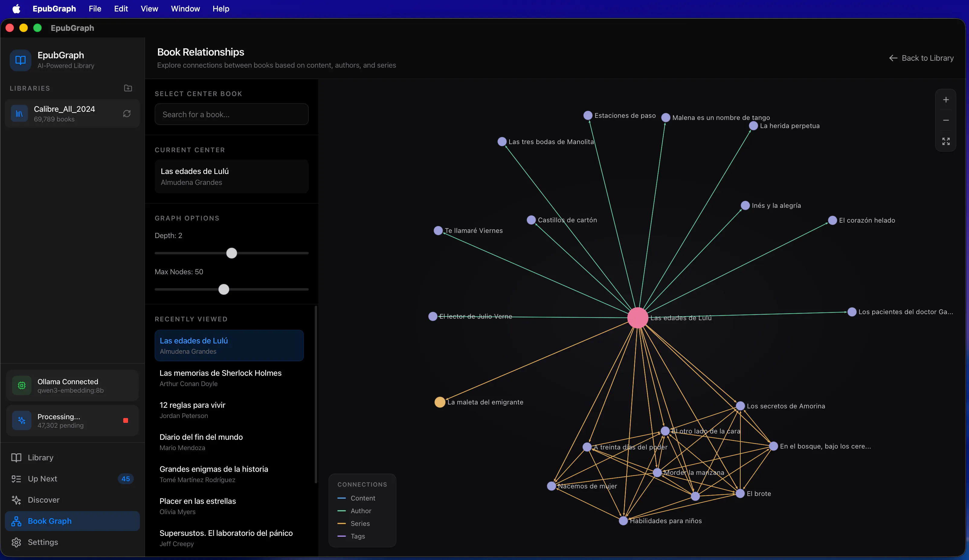This screenshot has height=560, width=969.
Task: Stop the processing job with red button
Action: [x=125, y=420]
